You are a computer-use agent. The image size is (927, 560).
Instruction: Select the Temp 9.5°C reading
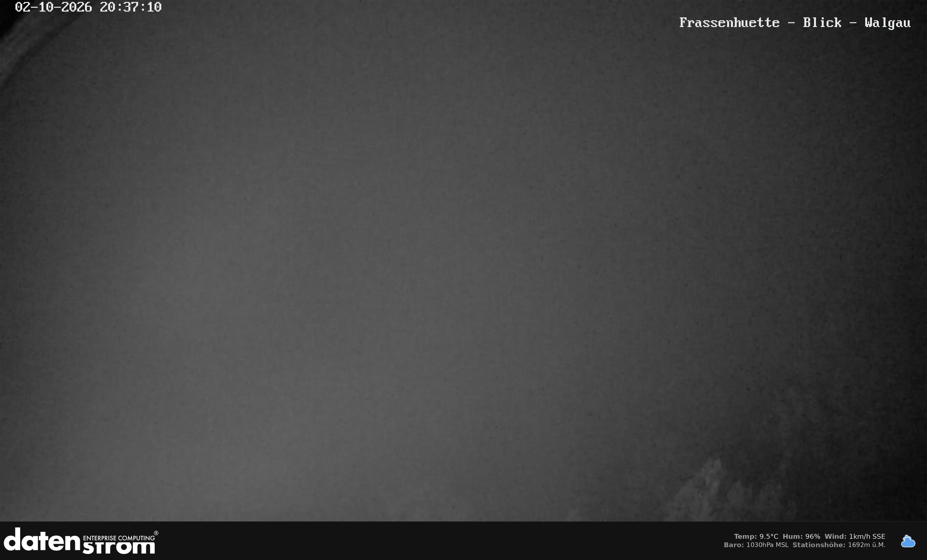coord(756,536)
